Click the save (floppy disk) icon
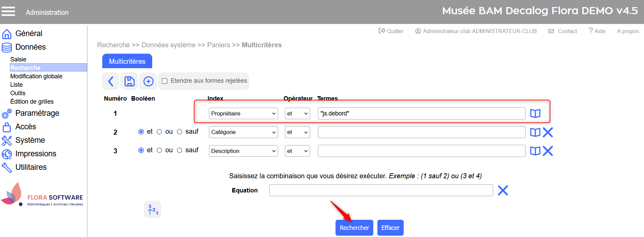 tap(129, 81)
